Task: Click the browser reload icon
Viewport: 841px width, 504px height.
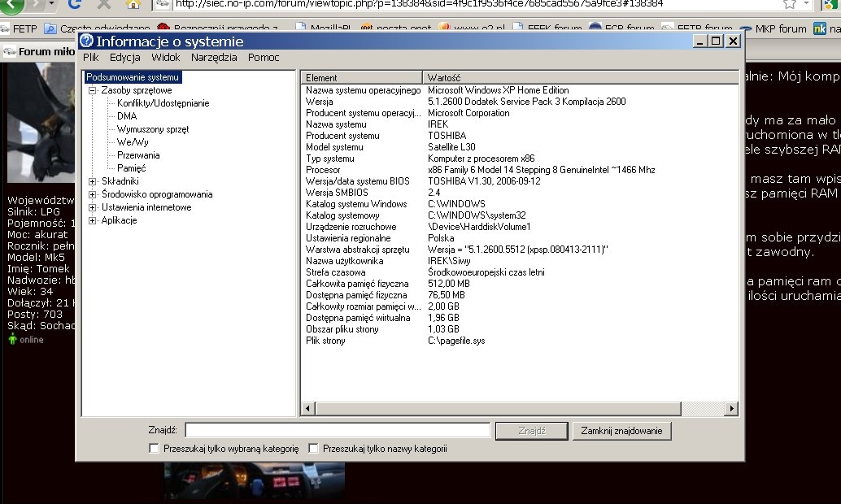Action: (75, 4)
